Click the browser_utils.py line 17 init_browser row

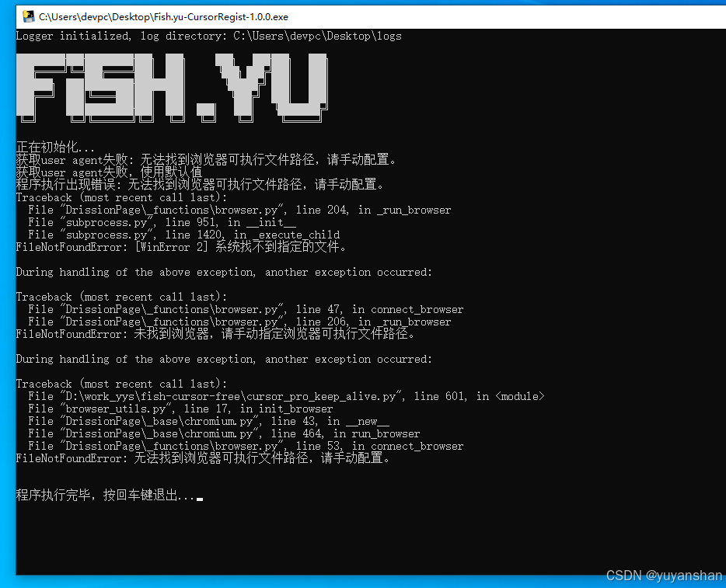tap(180, 409)
